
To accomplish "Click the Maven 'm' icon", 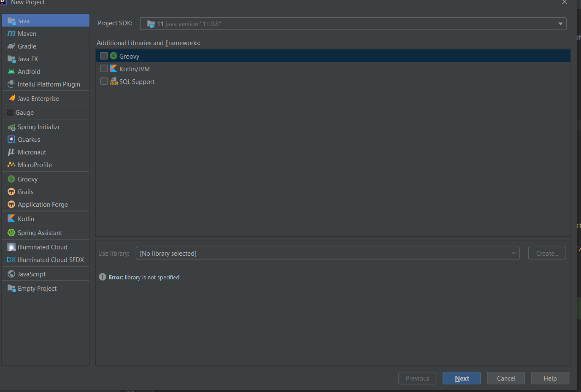I will 11,33.
